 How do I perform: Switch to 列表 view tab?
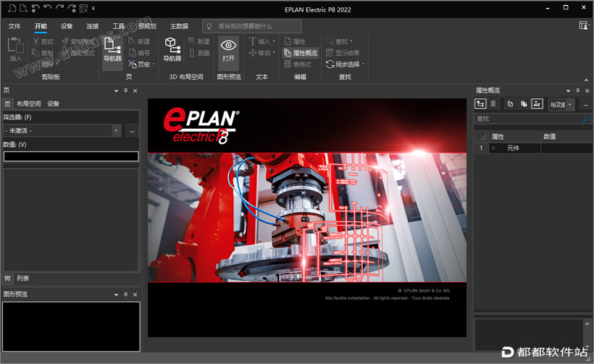[22, 278]
